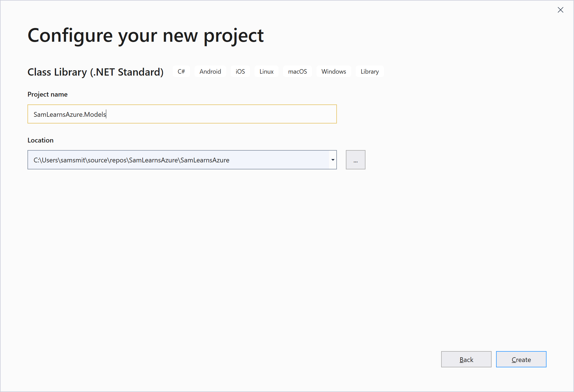Click the C# language tag

tap(181, 71)
